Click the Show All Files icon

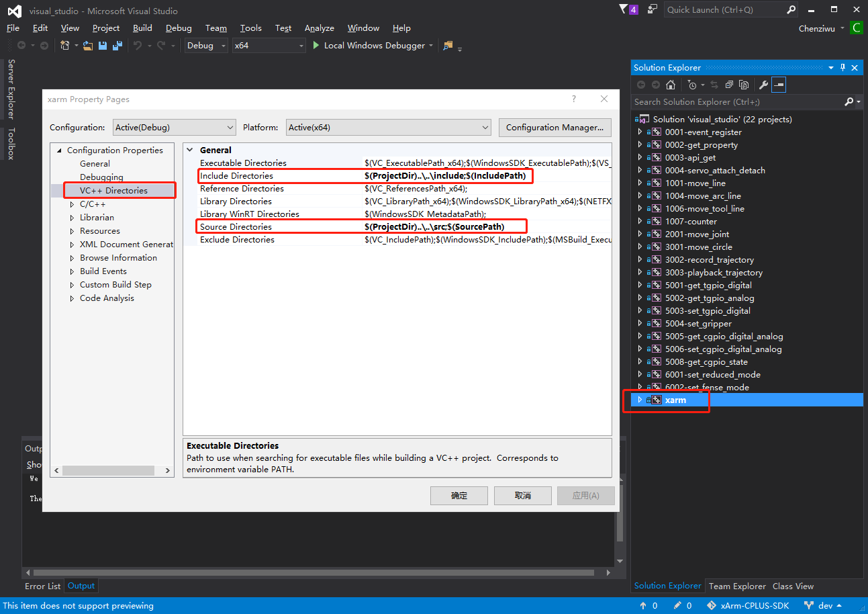tap(744, 85)
